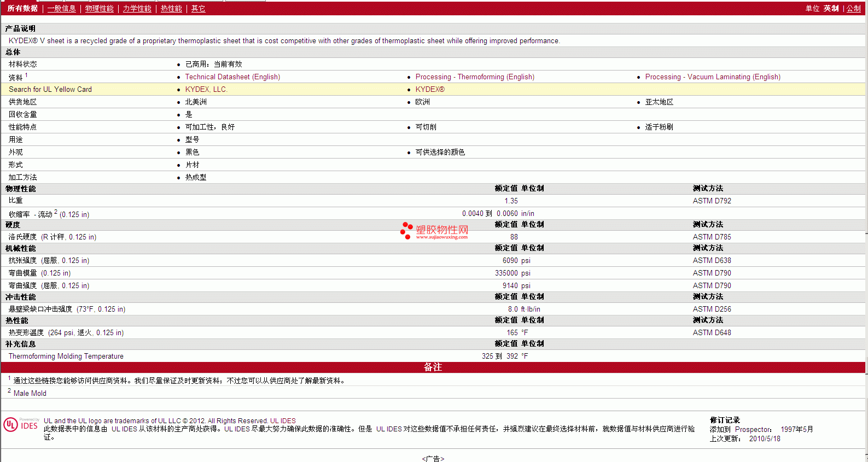Open Processing - Vacuum Laminating (English) document
Image resolution: width=868 pixels, height=462 pixels.
[713, 77]
